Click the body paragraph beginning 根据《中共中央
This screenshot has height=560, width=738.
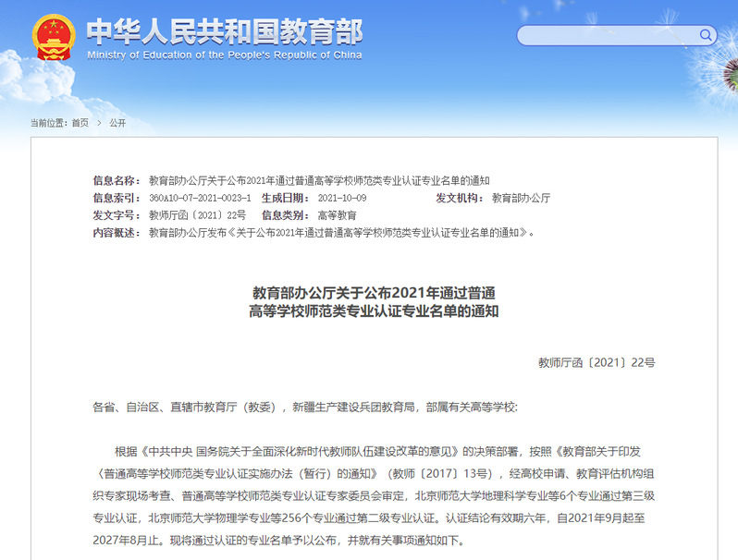[x=373, y=495]
